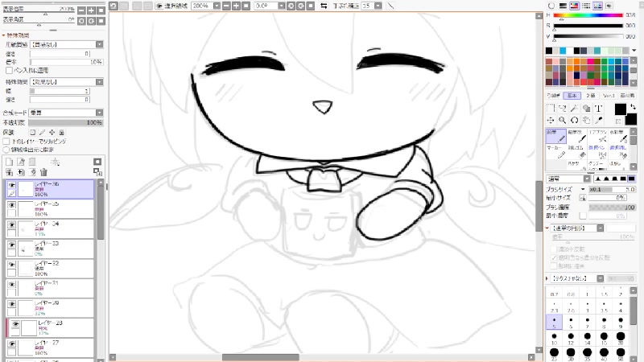Toggle the 'apply to pen pressure' checkbox

pos(9,70)
